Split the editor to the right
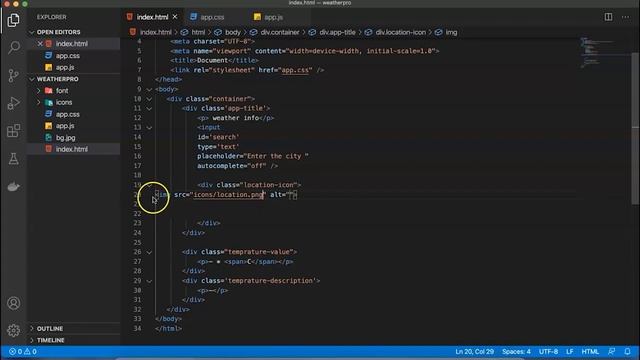The height and width of the screenshot is (360, 640). [x=608, y=17]
